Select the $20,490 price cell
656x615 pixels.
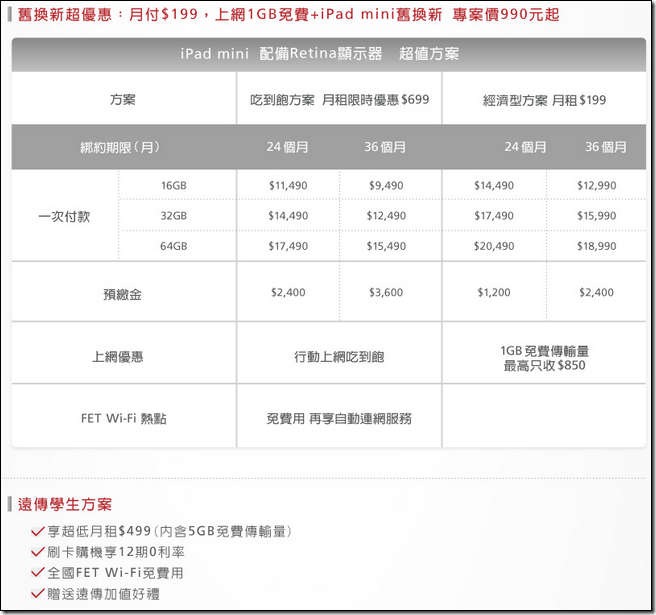[x=494, y=246]
